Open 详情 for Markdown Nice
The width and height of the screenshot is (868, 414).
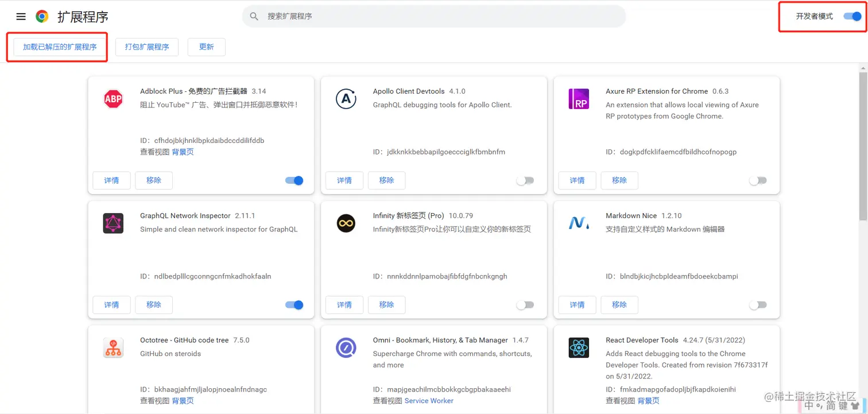(x=578, y=305)
